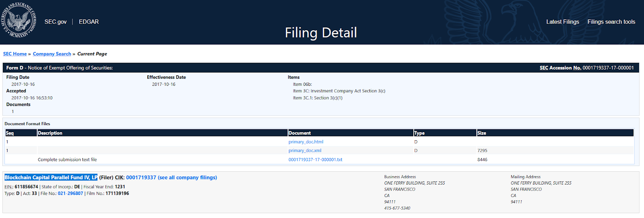Image resolution: width=644 pixels, height=218 pixels.
Task: Go to Company Search breadcrumb
Action: [52, 54]
